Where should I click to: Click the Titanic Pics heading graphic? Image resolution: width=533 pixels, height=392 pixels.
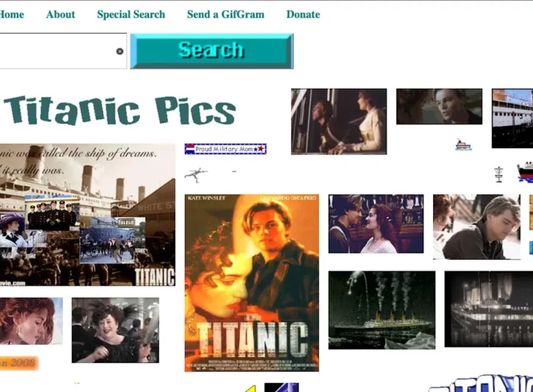click(119, 110)
